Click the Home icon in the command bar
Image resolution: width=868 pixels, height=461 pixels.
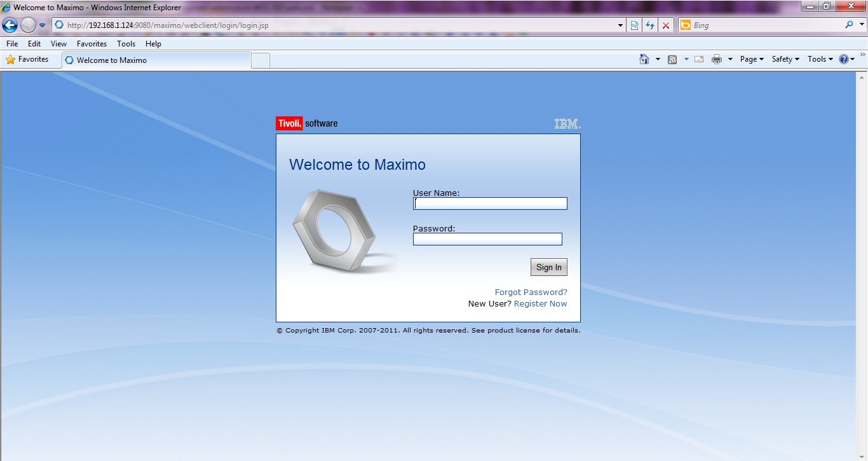tap(645, 58)
